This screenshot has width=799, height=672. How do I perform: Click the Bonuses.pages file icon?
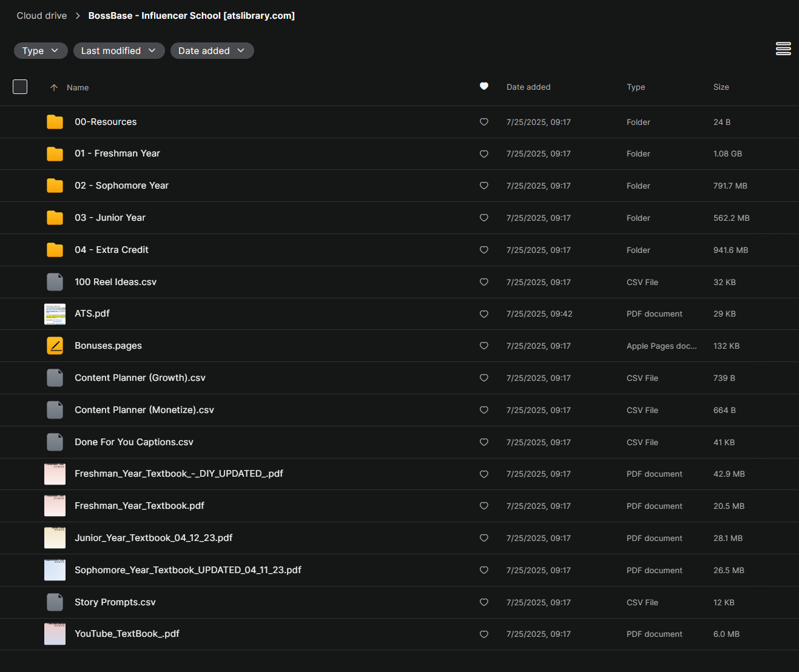55,346
